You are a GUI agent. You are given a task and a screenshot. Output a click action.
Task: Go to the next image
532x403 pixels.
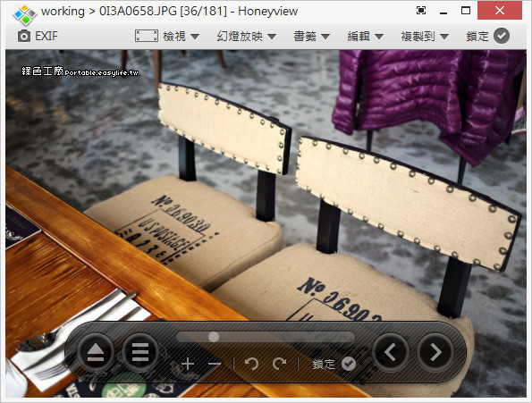[435, 352]
